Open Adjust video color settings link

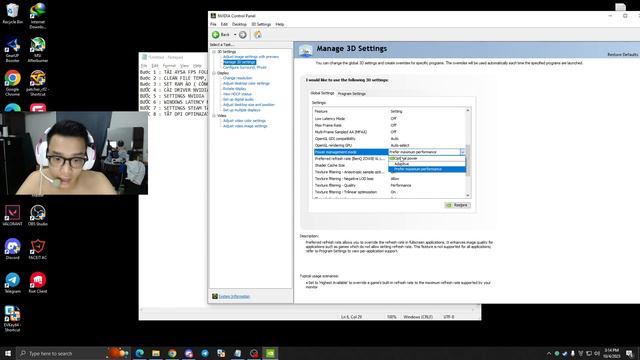click(244, 121)
